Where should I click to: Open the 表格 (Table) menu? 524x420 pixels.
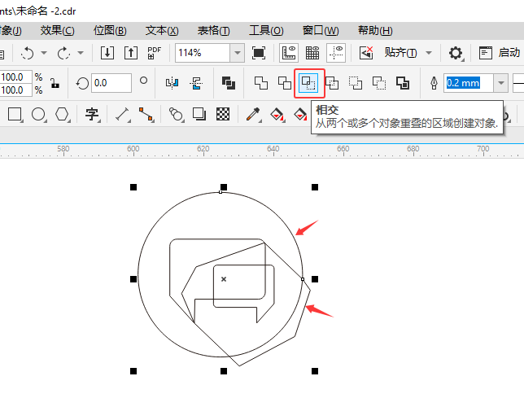[x=213, y=31]
